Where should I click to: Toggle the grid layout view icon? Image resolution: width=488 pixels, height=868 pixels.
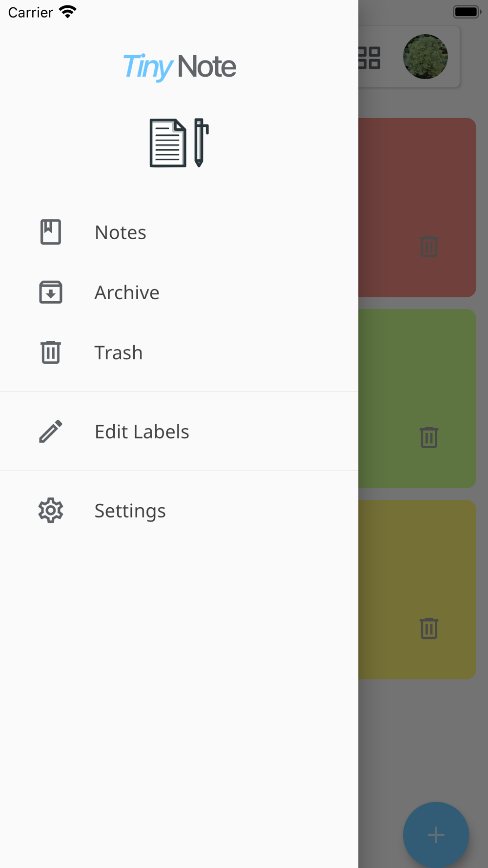369,58
